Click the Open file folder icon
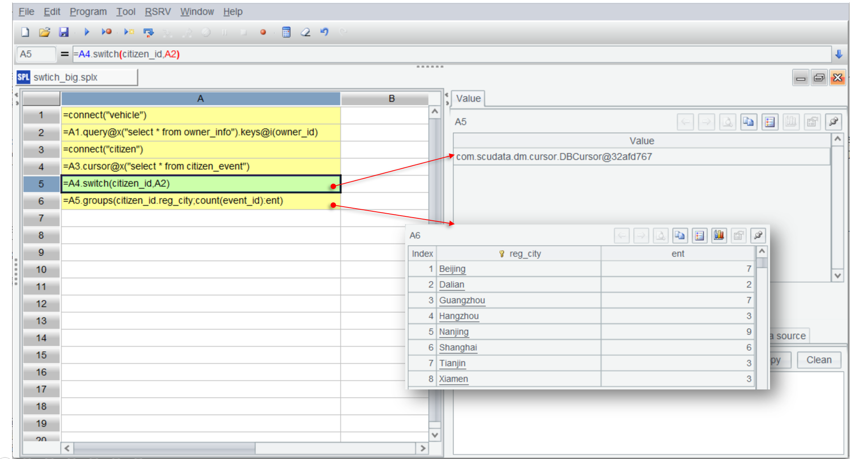 [44, 32]
